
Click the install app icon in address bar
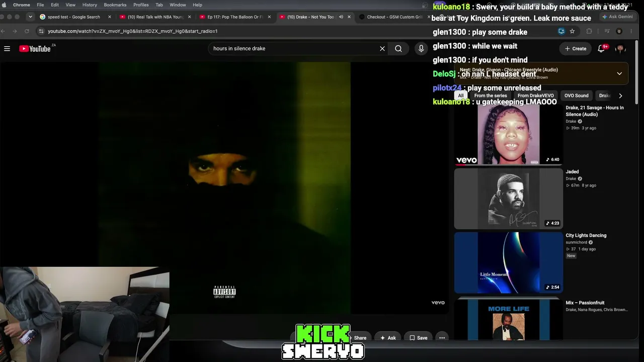tap(561, 31)
